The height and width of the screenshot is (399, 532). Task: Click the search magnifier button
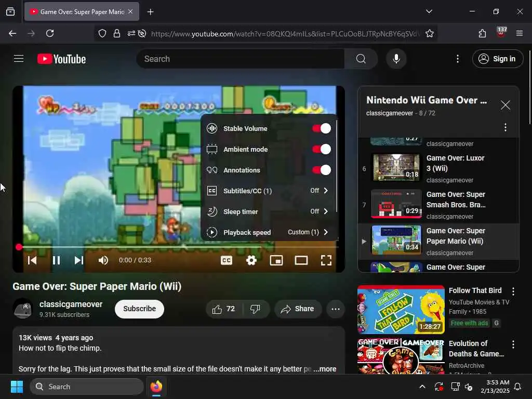pos(361,59)
